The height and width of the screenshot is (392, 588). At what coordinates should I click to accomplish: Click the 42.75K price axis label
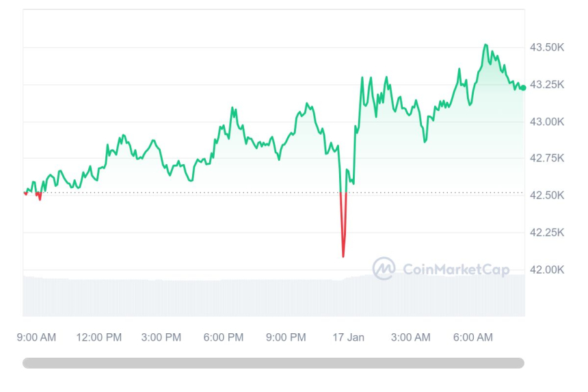coord(546,158)
